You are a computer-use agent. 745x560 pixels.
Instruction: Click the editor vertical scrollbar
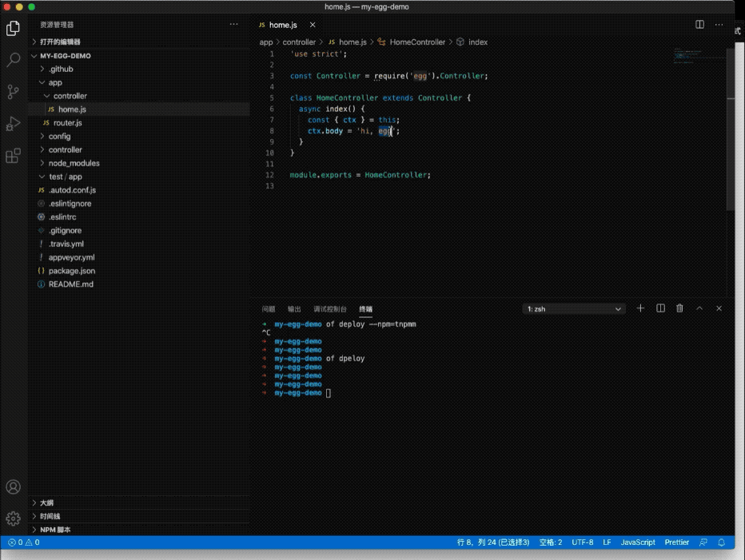pos(731,129)
